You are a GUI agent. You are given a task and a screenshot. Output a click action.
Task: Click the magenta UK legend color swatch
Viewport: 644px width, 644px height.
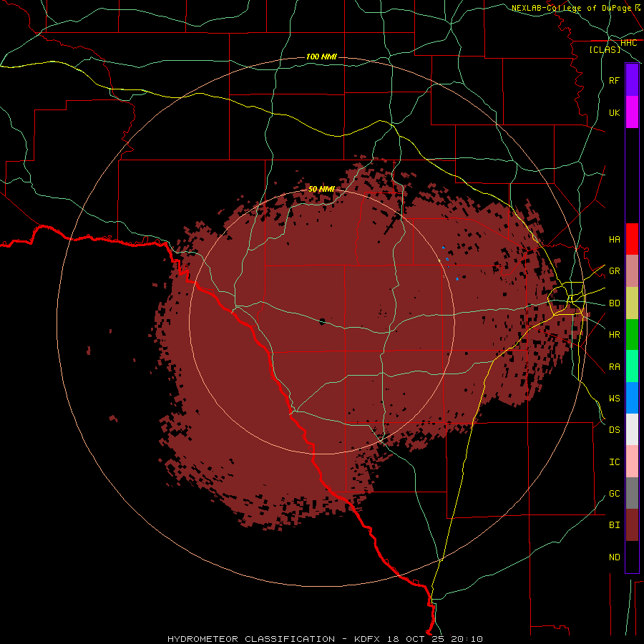[632, 112]
